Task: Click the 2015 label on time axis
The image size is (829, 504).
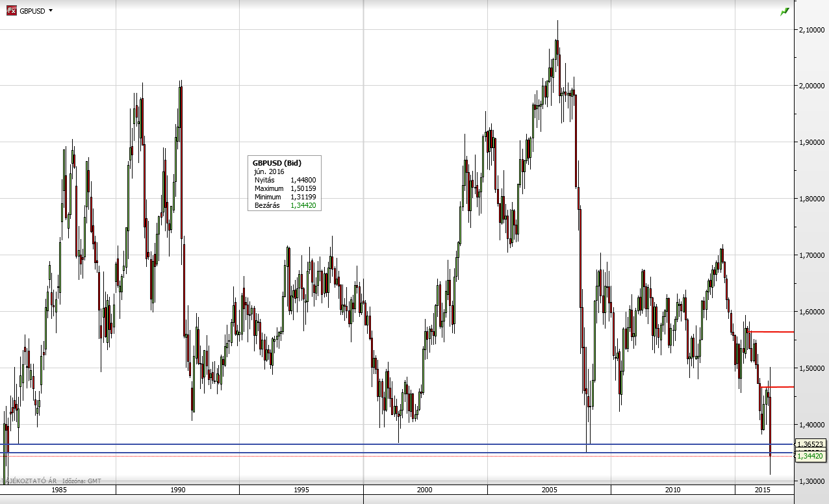Action: [763, 489]
